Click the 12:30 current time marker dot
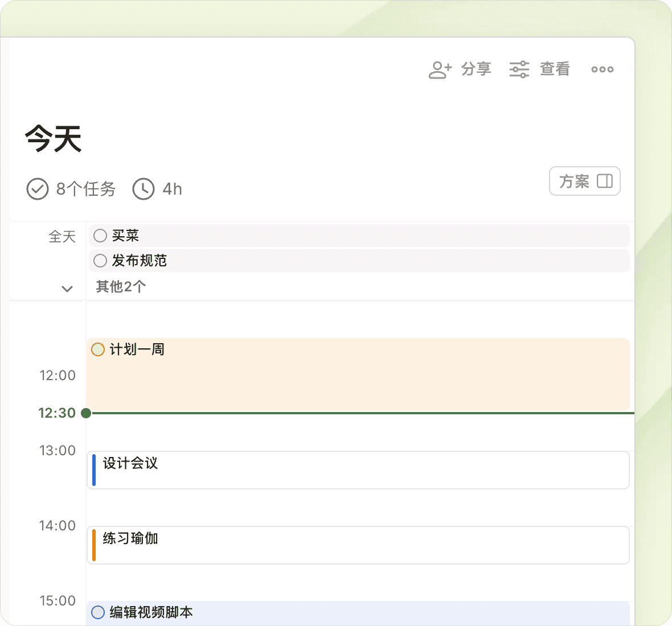The height and width of the screenshot is (626, 672). [x=86, y=413]
